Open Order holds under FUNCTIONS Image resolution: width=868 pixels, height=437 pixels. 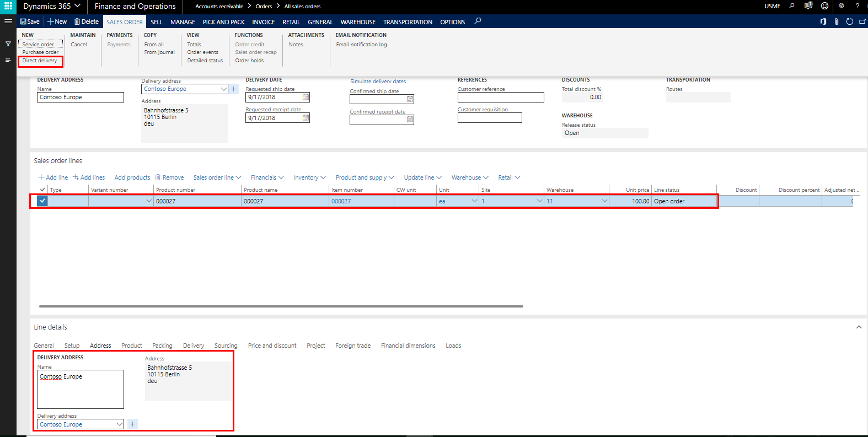click(249, 61)
